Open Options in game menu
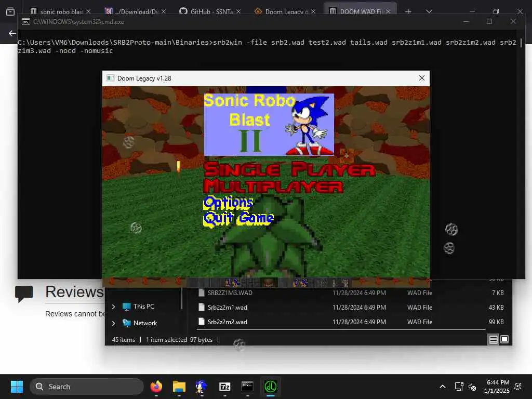Viewport: 532px width, 399px height. (x=228, y=203)
